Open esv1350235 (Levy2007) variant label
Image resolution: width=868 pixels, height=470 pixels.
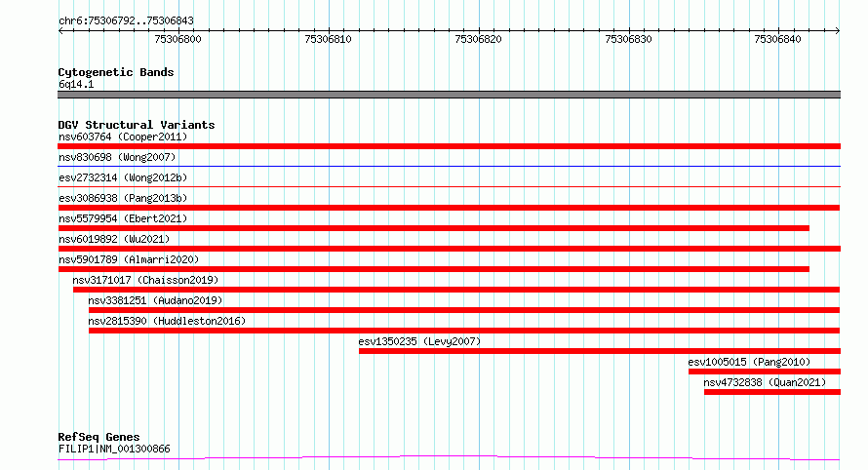point(419,341)
